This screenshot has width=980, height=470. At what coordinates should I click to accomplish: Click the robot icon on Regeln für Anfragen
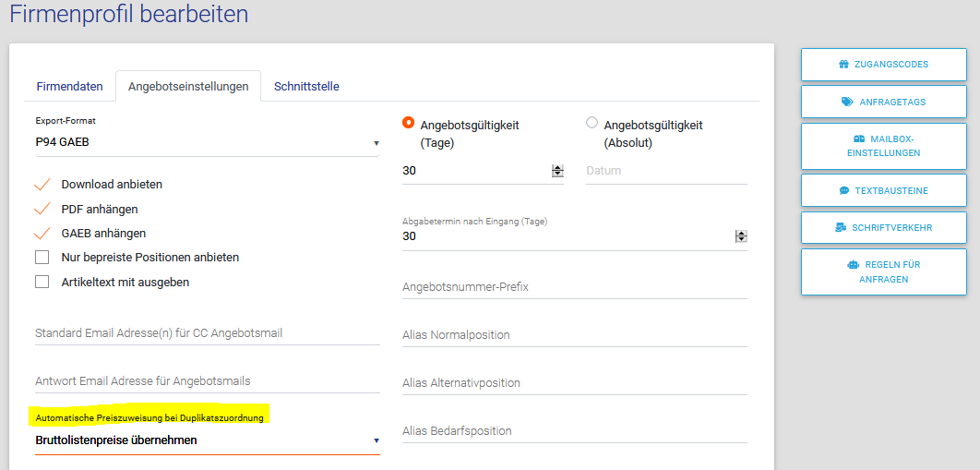(853, 265)
